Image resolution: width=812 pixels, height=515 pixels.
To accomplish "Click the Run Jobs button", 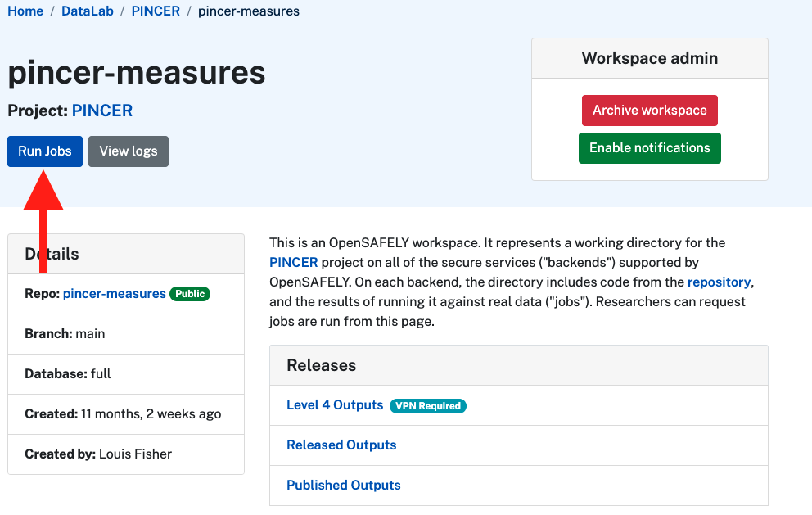I will tap(44, 151).
